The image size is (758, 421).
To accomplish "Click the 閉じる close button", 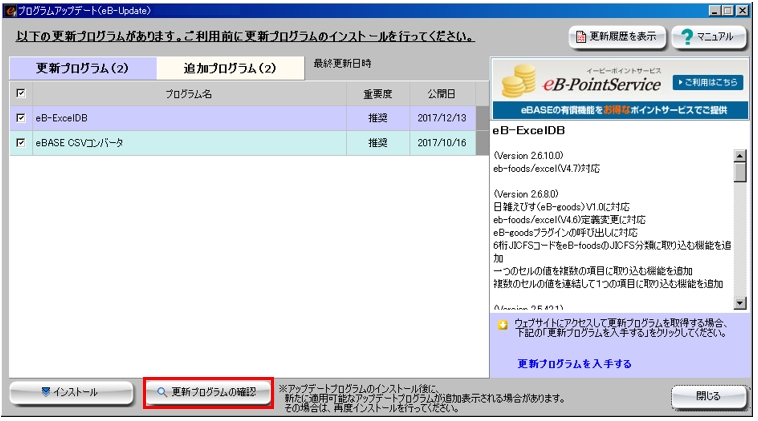I will click(709, 396).
